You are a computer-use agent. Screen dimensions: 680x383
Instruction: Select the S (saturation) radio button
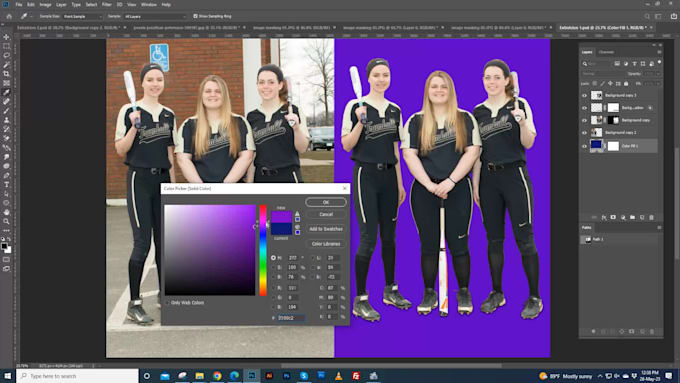[273, 267]
